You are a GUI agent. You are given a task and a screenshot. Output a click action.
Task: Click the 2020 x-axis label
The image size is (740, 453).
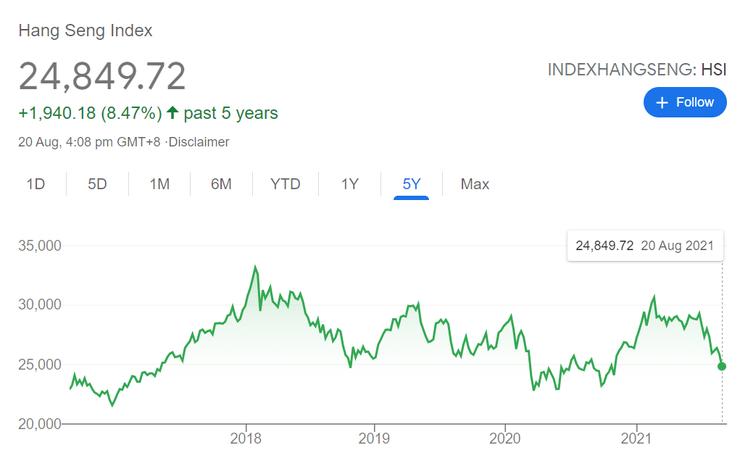point(505,438)
